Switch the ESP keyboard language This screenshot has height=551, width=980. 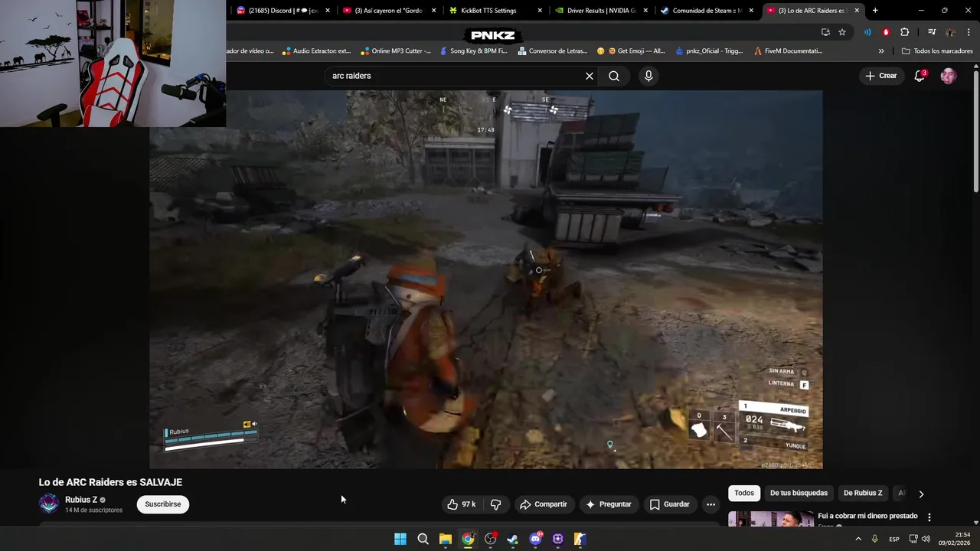tap(894, 539)
